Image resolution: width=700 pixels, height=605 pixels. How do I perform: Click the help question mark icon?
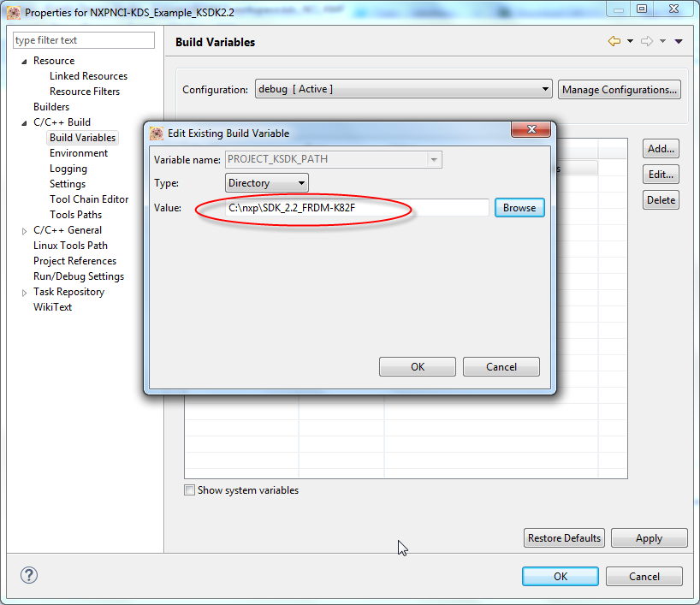29,575
